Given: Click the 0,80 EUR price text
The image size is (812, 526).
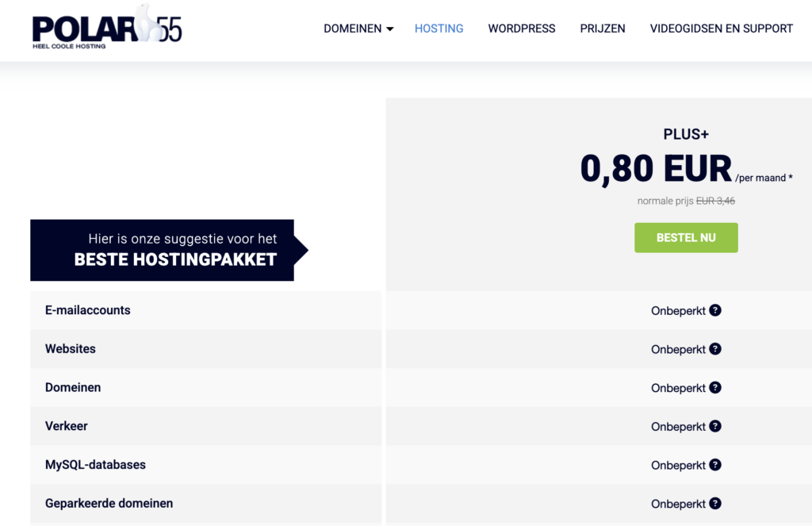Looking at the screenshot, I should (656, 168).
